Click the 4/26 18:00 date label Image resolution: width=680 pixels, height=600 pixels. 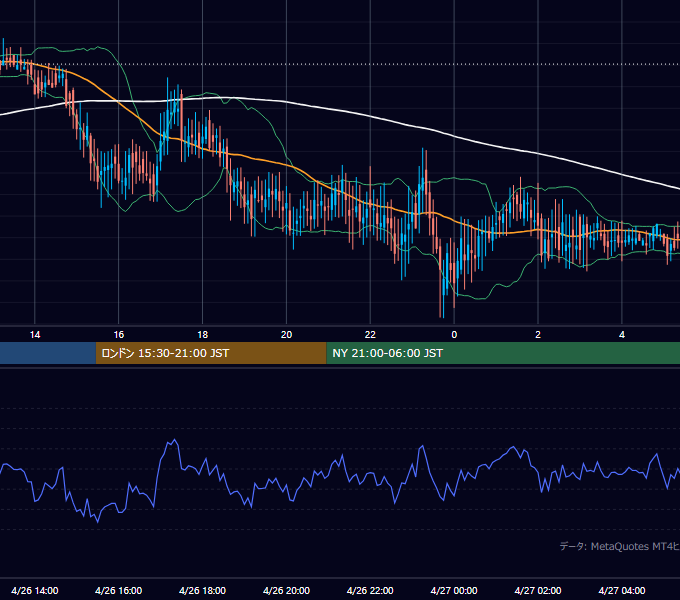[203, 590]
